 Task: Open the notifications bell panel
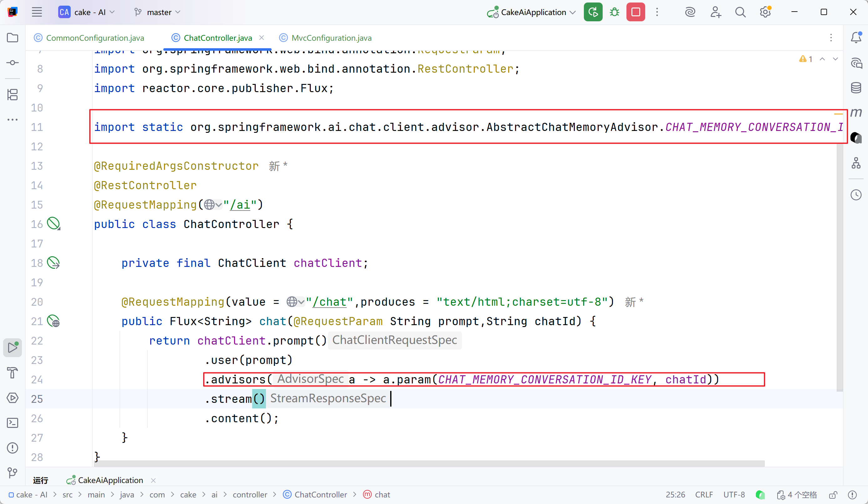[x=856, y=38]
